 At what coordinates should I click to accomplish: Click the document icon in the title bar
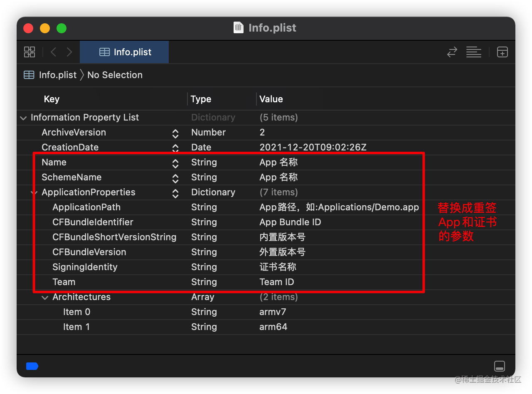pos(239,28)
